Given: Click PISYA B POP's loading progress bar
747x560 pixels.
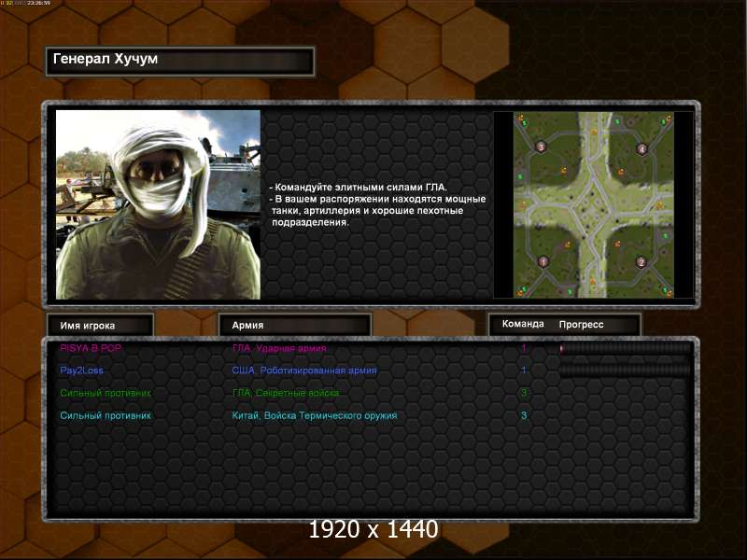Looking at the screenshot, I should (625, 348).
